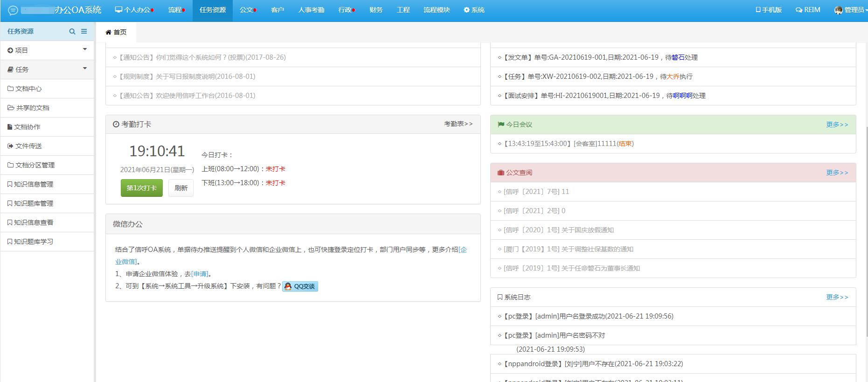The image size is (868, 382).
Task: Click the bookmark icon of 知识题库学习
Action: (x=10, y=242)
